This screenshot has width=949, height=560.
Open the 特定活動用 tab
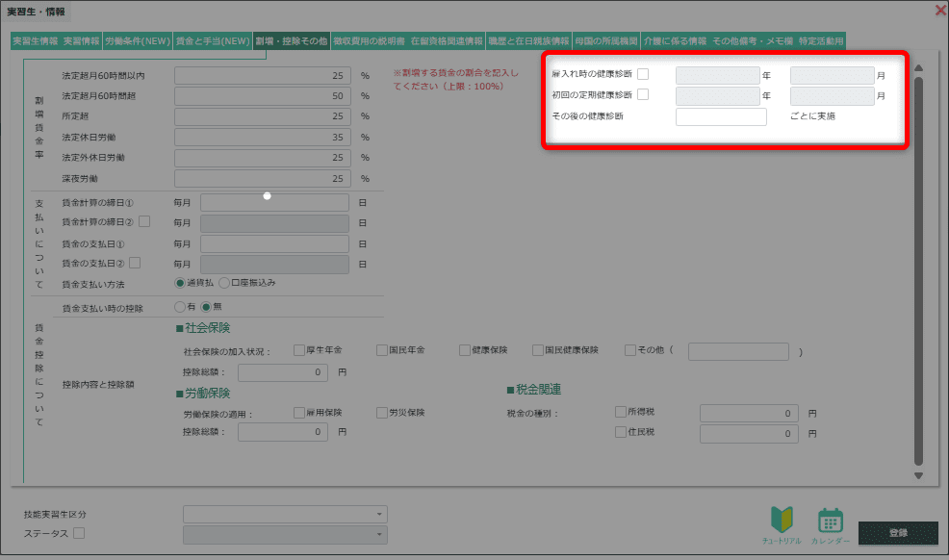(x=821, y=41)
